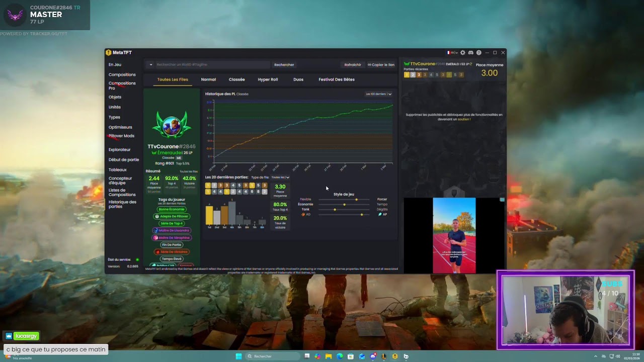Click the MetaTFT logo in title bar
Image resolution: width=644 pixels, height=362 pixels.
point(108,52)
